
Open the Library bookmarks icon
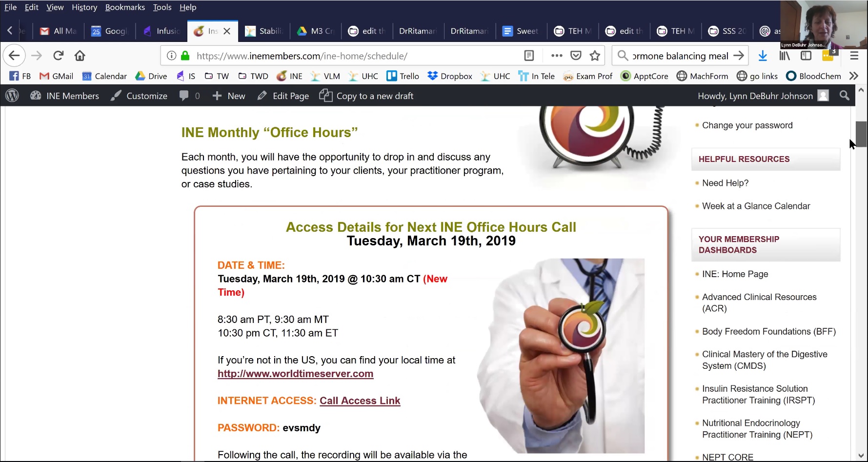pyautogui.click(x=785, y=56)
